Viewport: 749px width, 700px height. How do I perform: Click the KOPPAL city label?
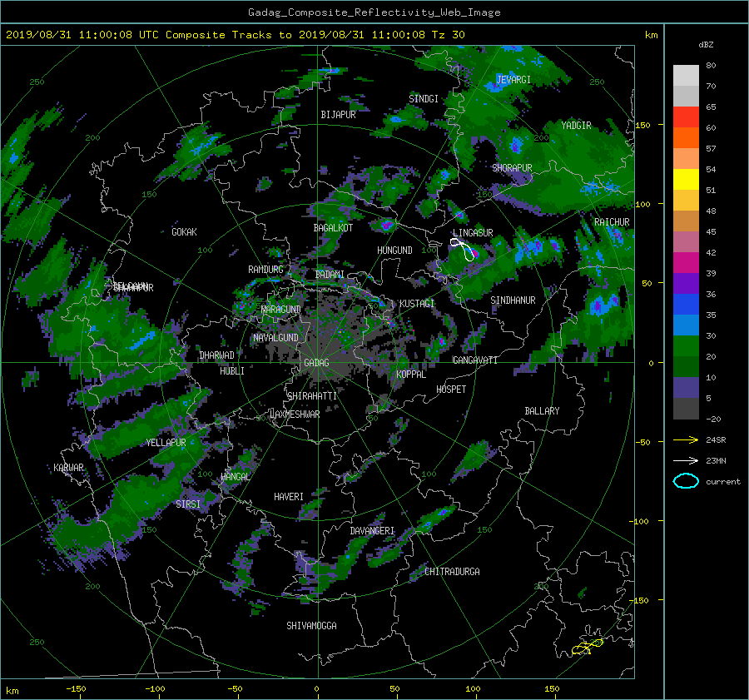(x=411, y=375)
